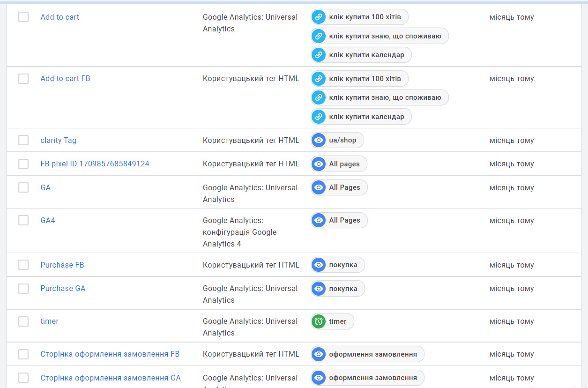Click green timer trigger icon
Viewport: 588px width, 388px height.
(x=319, y=321)
